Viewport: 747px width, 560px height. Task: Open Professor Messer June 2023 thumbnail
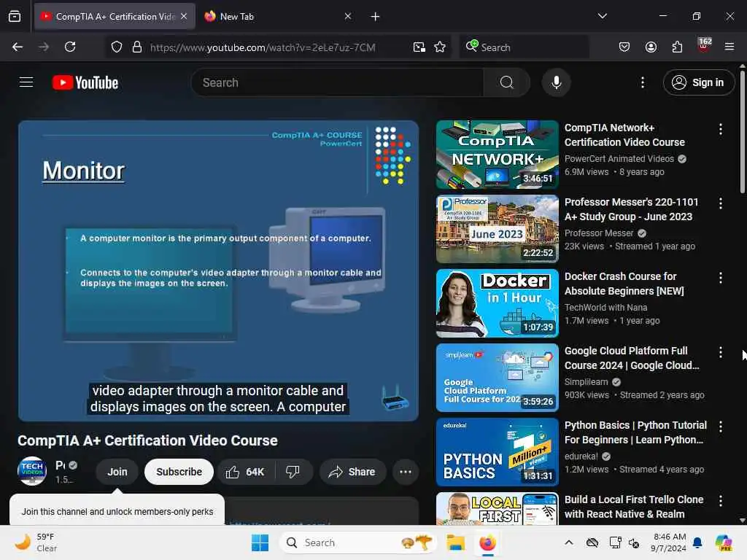pyautogui.click(x=498, y=229)
